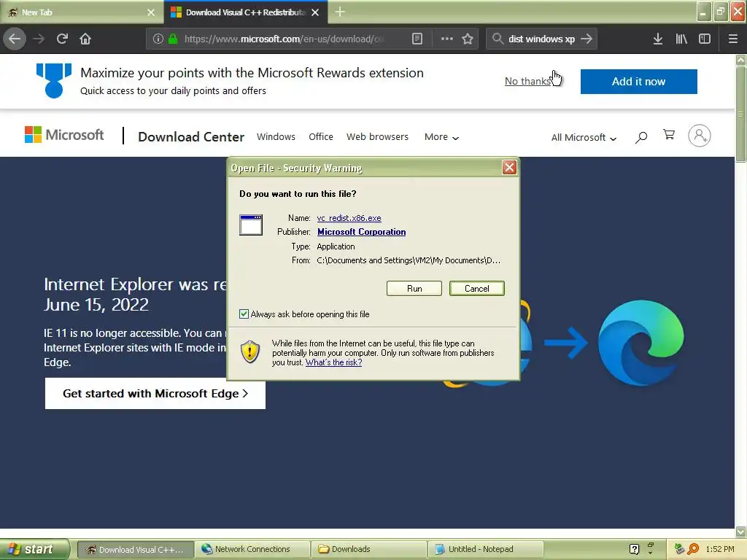Show site information icon in address bar
This screenshot has height=560, width=747.
[158, 39]
